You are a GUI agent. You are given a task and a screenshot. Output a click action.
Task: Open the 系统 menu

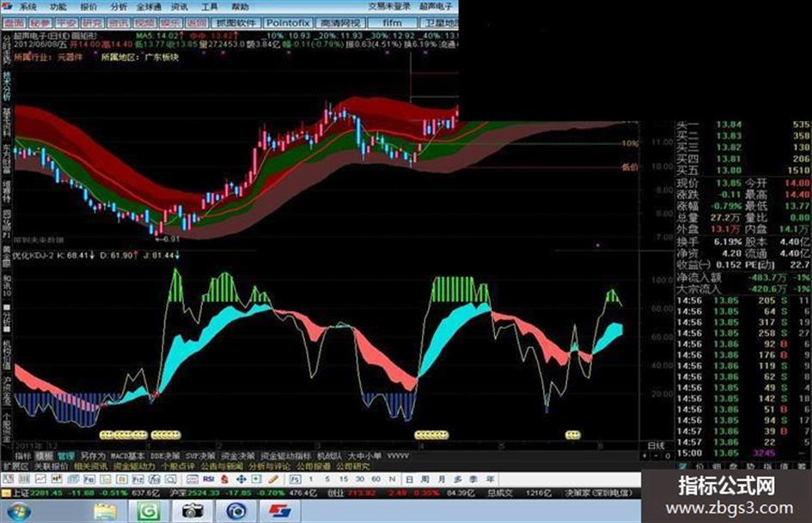[x=27, y=7]
